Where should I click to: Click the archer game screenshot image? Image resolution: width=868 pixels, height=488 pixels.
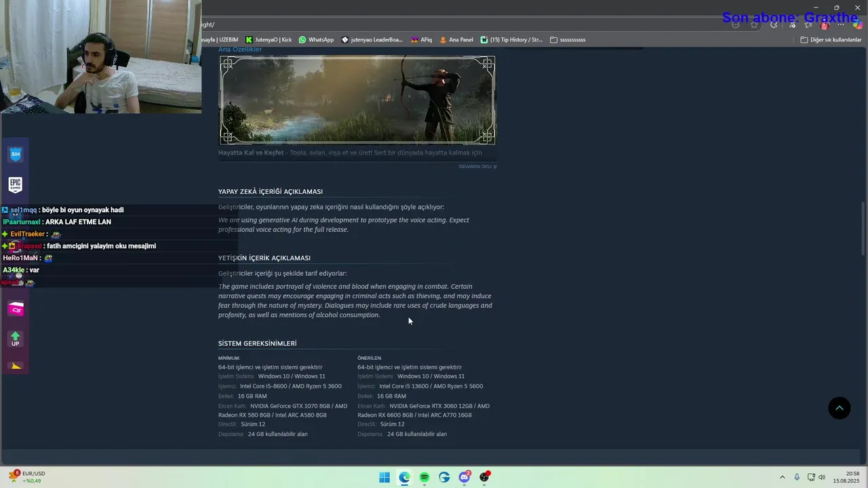[x=357, y=100]
